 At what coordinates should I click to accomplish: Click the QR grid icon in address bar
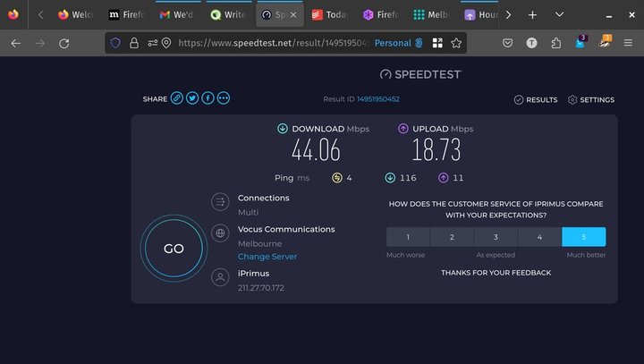pyautogui.click(x=437, y=43)
